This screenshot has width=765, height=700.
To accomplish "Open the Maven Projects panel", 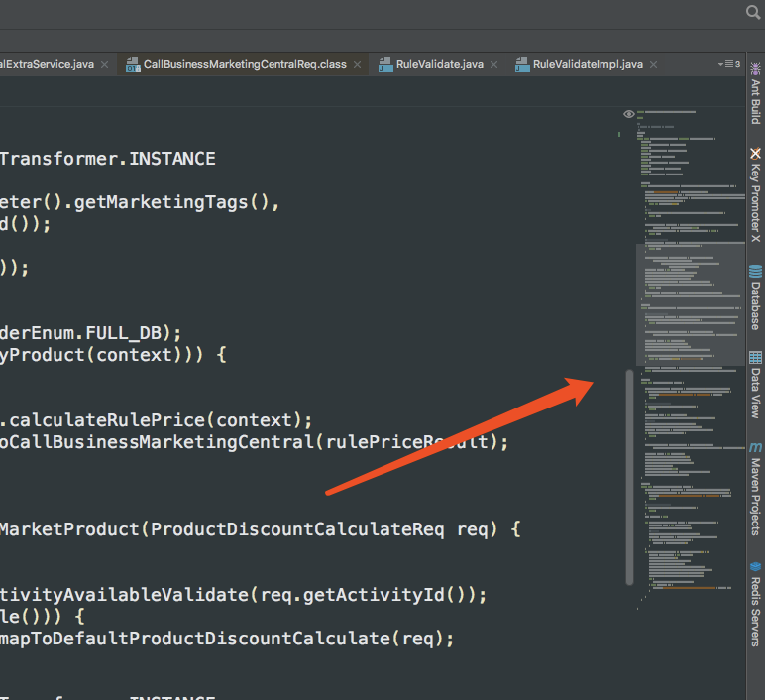I will coord(755,489).
